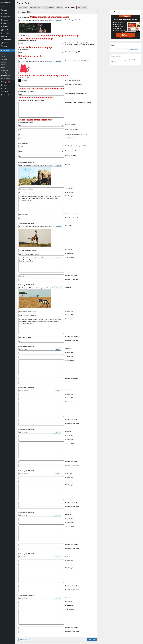Delete the deer banner image via red icon
Image resolution: width=143 pixels, height=644 pixels.
[19, 33]
